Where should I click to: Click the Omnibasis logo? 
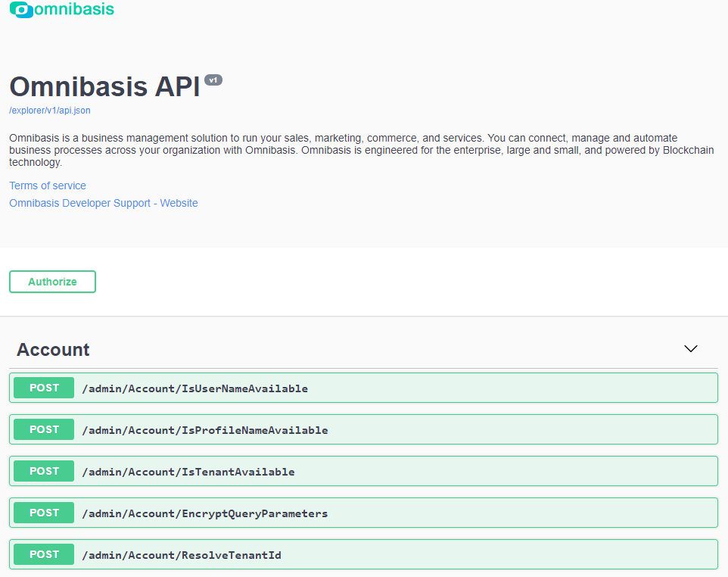62,9
